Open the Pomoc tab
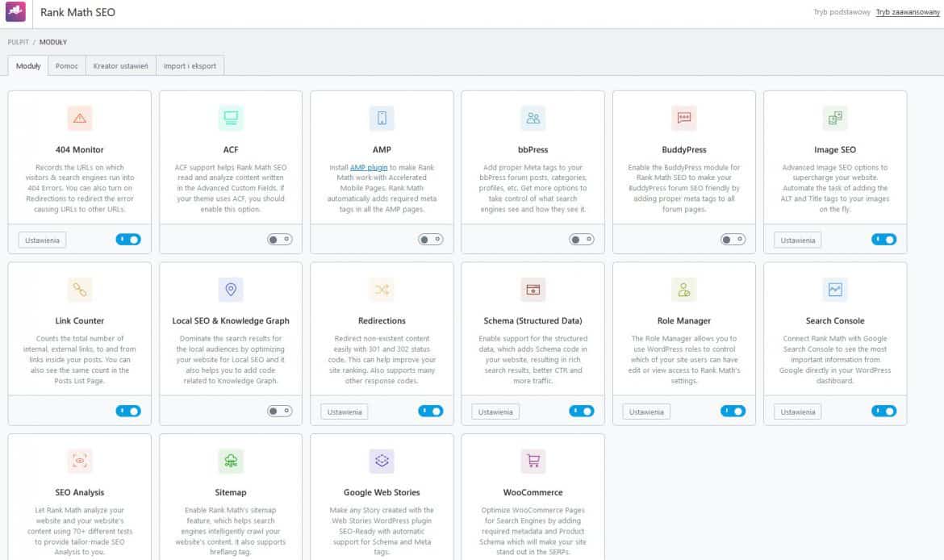 click(x=67, y=65)
